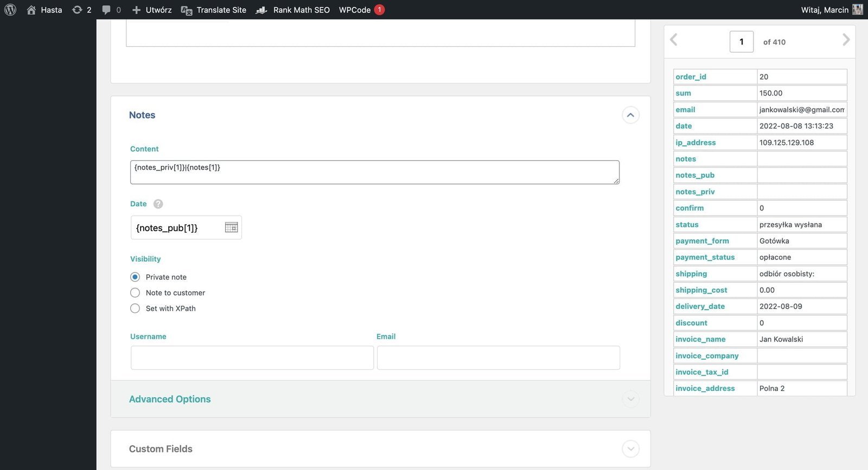
Task: Click the updates refresh icon
Action: (x=77, y=10)
